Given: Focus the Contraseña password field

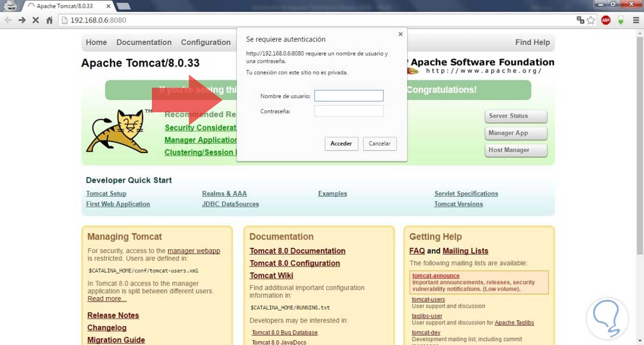Looking at the screenshot, I should tap(349, 111).
